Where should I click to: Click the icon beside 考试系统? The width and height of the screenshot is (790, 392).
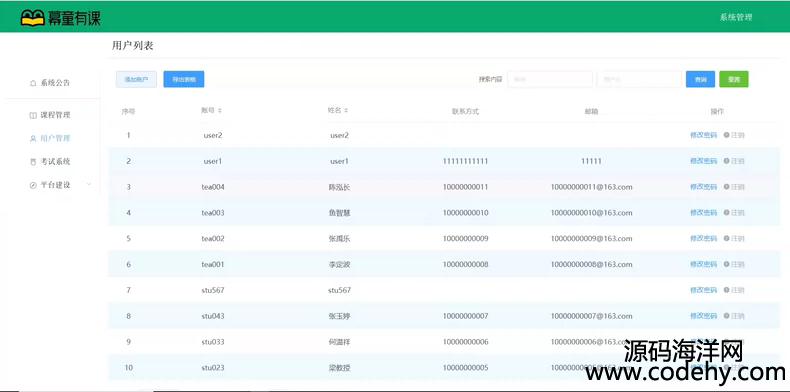(x=33, y=162)
